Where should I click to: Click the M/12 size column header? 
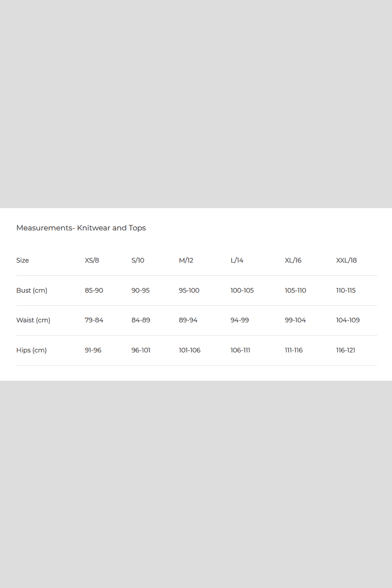[x=186, y=260]
